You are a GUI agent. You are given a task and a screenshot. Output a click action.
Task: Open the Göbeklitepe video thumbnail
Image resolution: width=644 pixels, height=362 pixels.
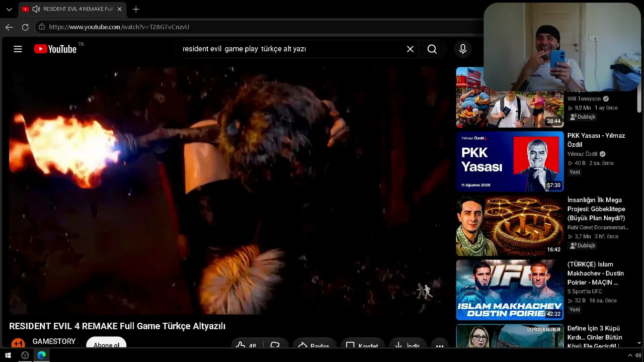click(510, 226)
